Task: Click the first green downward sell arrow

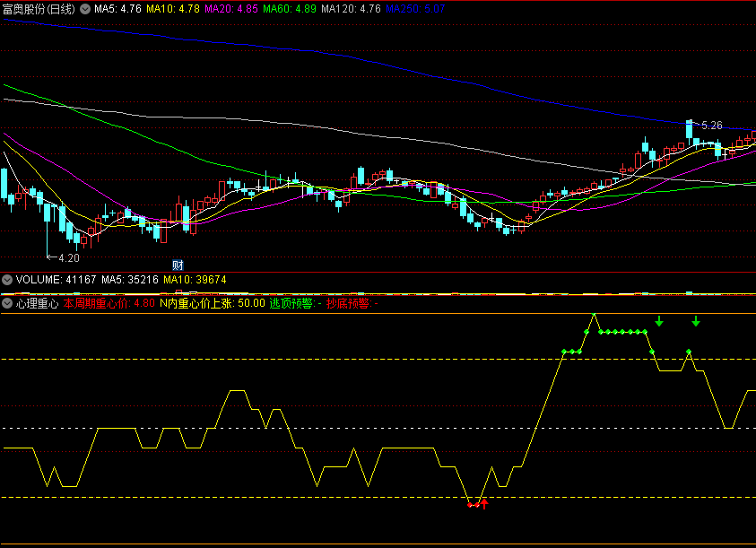Action: (659, 321)
